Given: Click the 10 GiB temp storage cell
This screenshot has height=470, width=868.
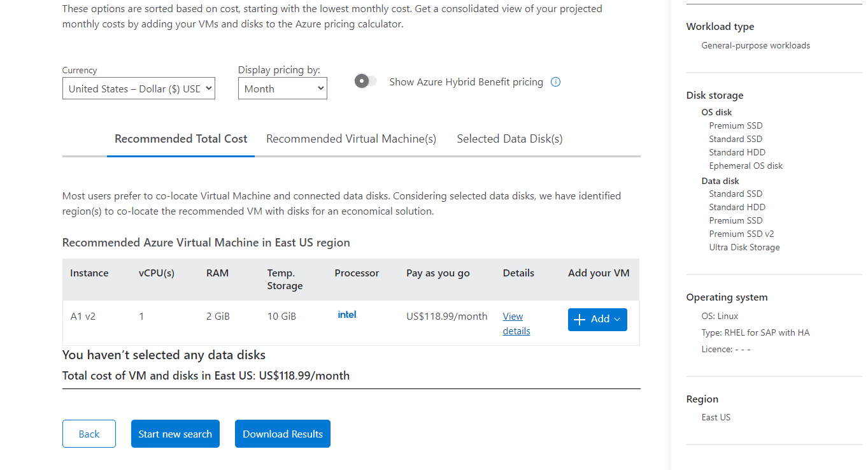Looking at the screenshot, I should [x=281, y=316].
